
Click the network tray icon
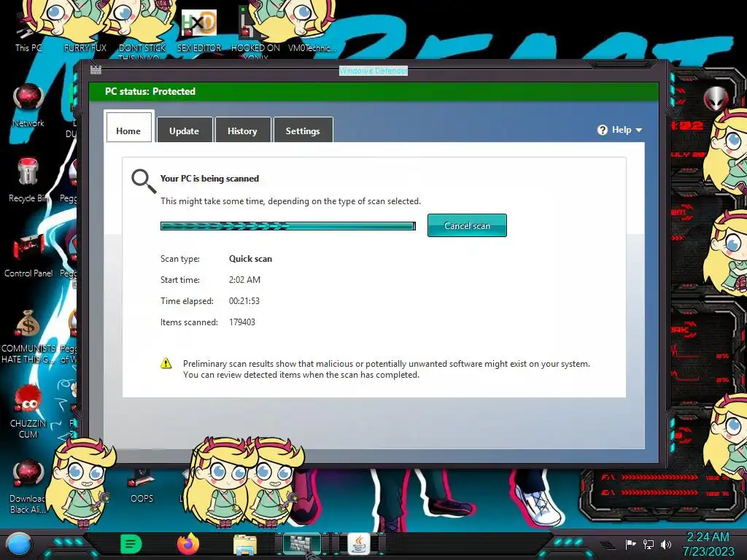(x=649, y=544)
